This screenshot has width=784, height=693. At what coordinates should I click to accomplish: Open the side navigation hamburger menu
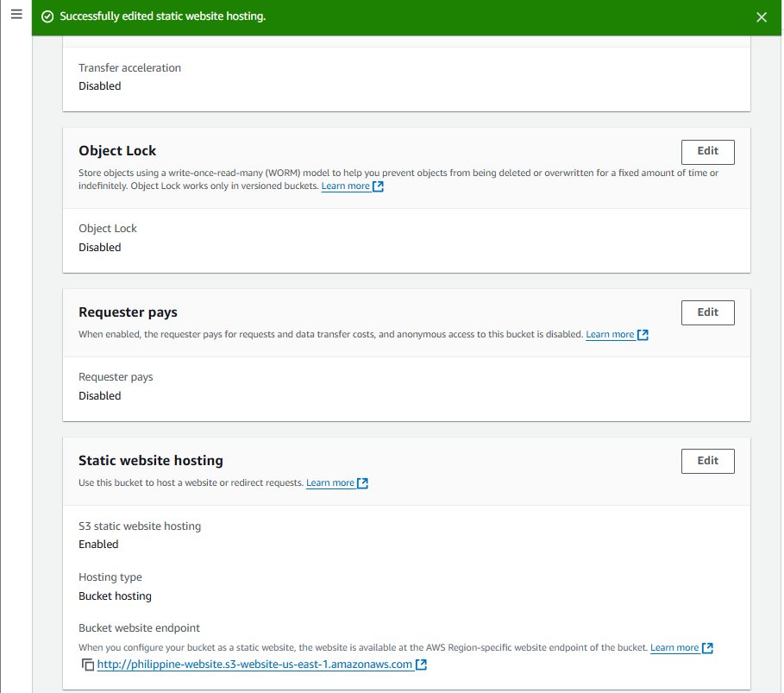point(16,16)
